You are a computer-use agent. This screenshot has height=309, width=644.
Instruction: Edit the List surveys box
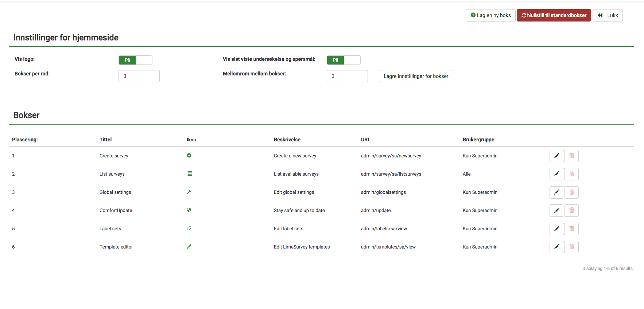click(x=556, y=174)
